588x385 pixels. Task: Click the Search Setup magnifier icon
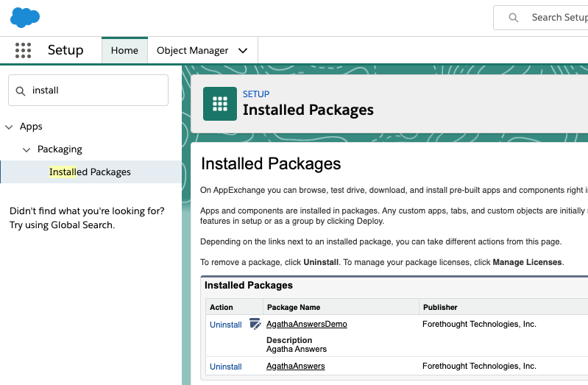coord(514,18)
